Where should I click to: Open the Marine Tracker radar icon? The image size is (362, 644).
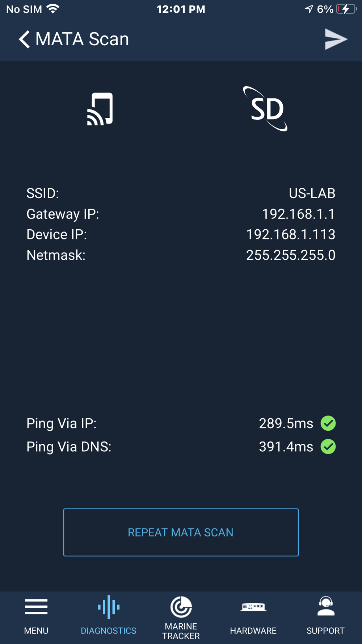(181, 607)
